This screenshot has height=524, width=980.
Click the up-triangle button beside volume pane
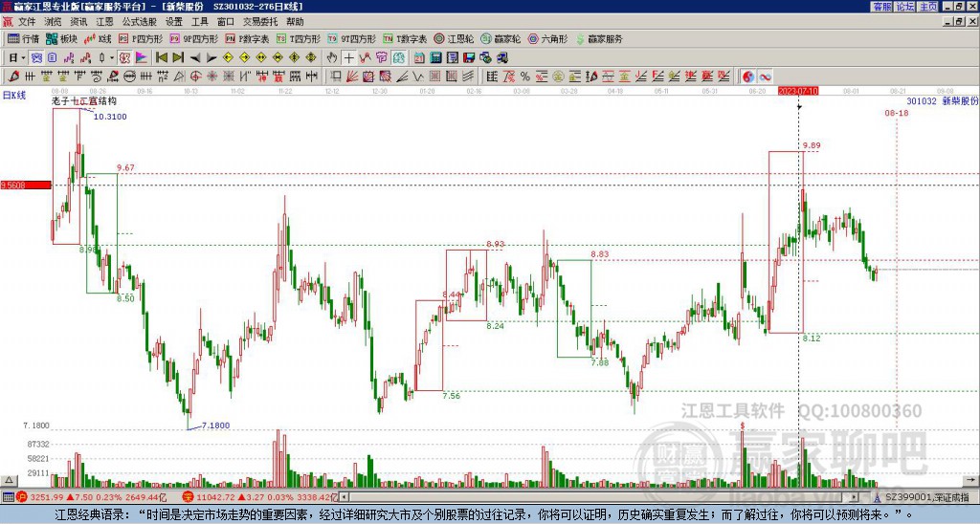click(9, 481)
